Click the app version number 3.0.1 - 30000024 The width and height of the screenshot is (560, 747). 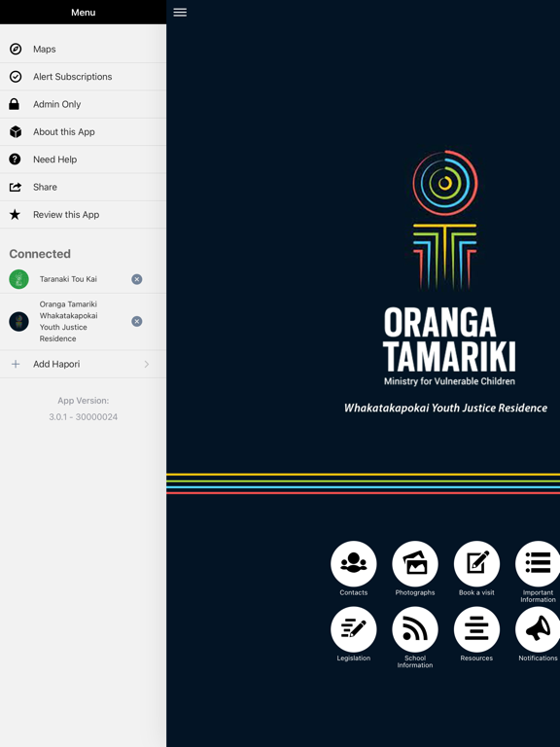[x=84, y=417]
